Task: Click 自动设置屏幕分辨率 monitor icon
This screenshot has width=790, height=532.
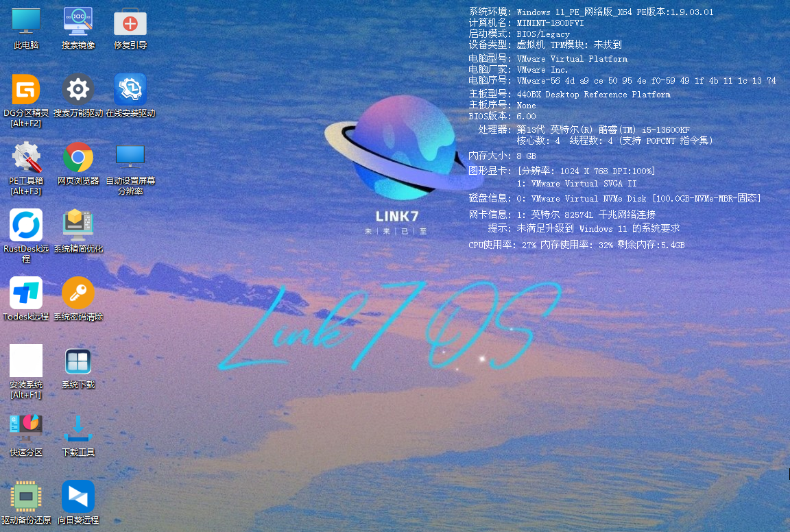Action: [130, 158]
